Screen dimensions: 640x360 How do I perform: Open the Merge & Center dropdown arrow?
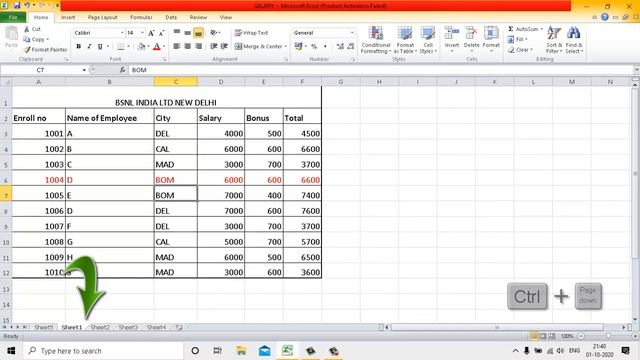point(285,47)
